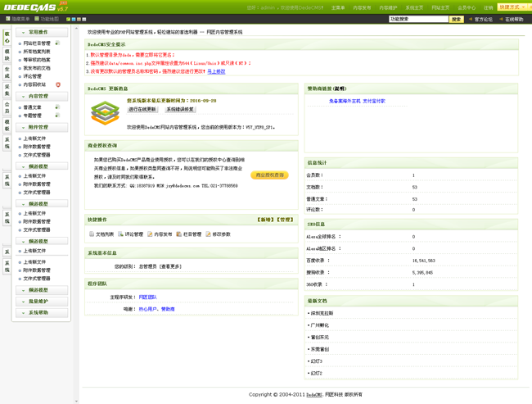
Task: Open 我发布的文档 in the sidebar
Action: 37,68
